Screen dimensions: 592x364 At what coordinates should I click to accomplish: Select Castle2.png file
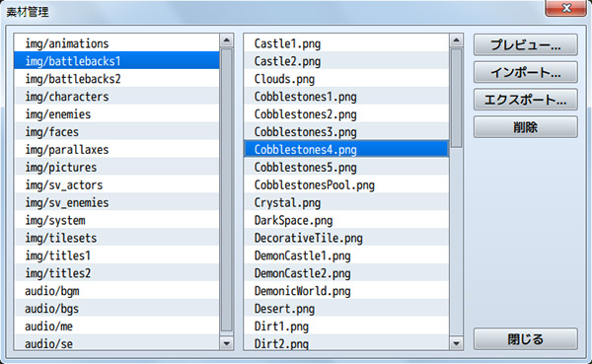coord(346,61)
